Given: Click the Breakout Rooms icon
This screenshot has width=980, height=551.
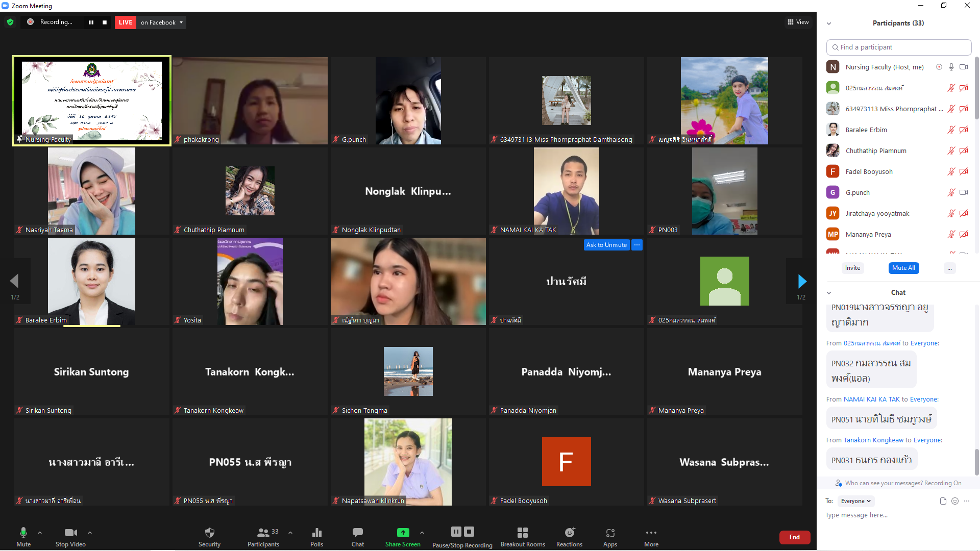Looking at the screenshot, I should tap(522, 533).
